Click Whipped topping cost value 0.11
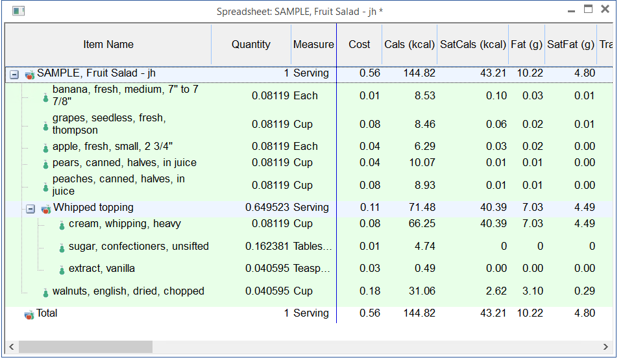Screen dimensions: 623x364 [x=370, y=208]
